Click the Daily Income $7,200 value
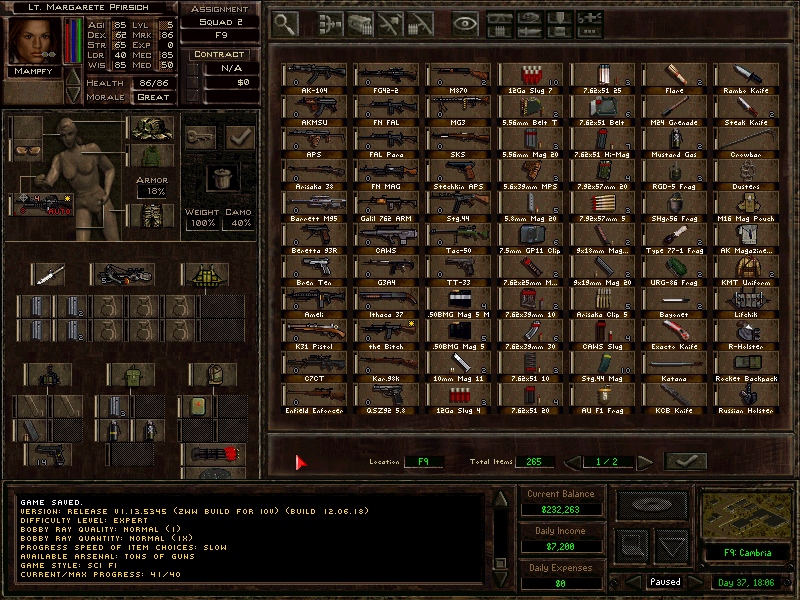 click(x=560, y=546)
